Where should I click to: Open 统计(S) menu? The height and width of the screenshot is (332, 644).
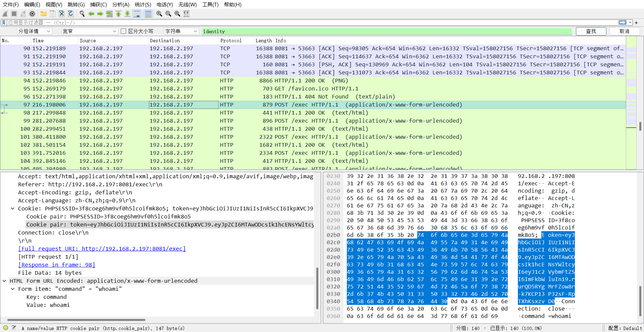(x=143, y=5)
